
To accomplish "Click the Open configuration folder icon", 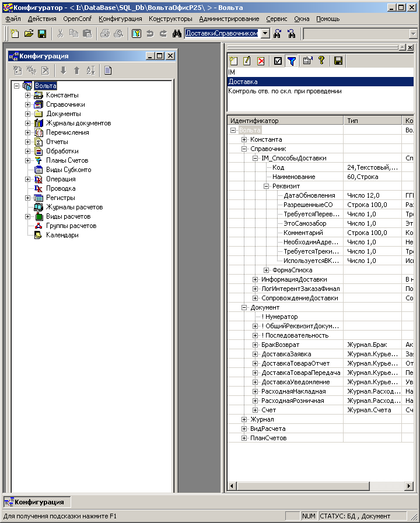I will tap(29, 34).
